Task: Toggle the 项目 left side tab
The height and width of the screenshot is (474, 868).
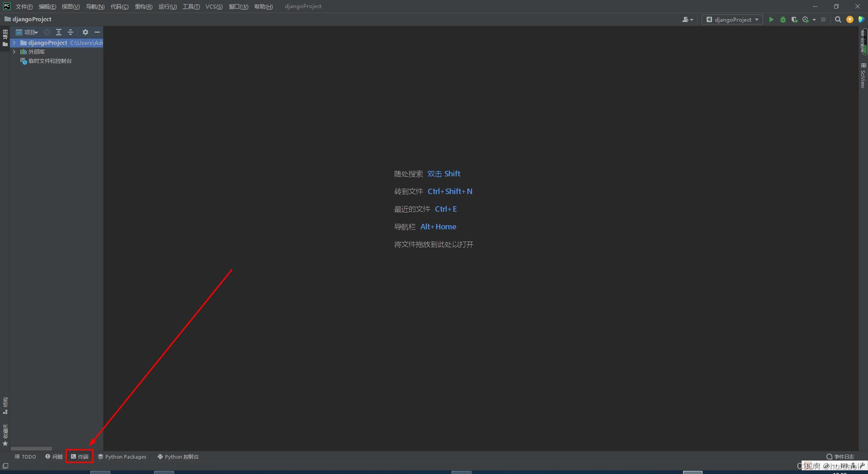Action: (5, 38)
